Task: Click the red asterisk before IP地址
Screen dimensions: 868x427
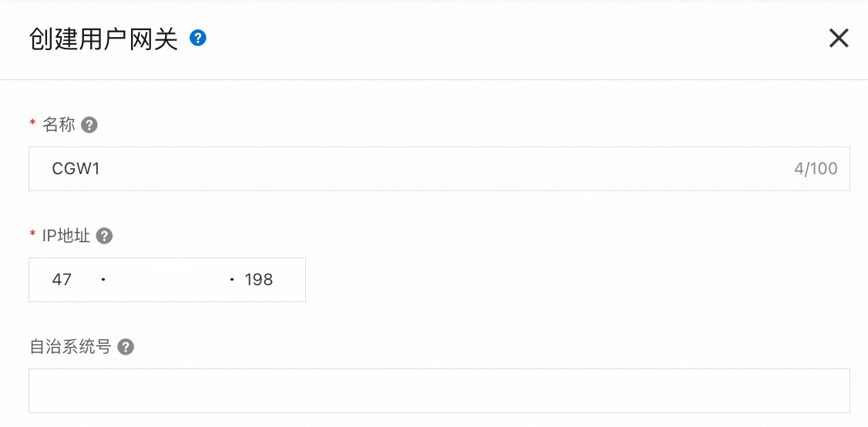Action: [x=32, y=236]
